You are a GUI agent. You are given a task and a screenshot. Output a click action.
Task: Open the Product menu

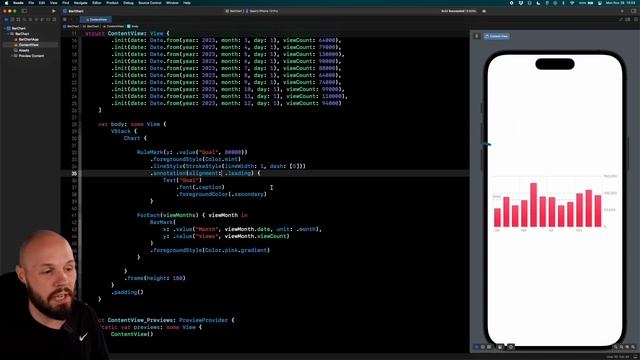[112, 3]
